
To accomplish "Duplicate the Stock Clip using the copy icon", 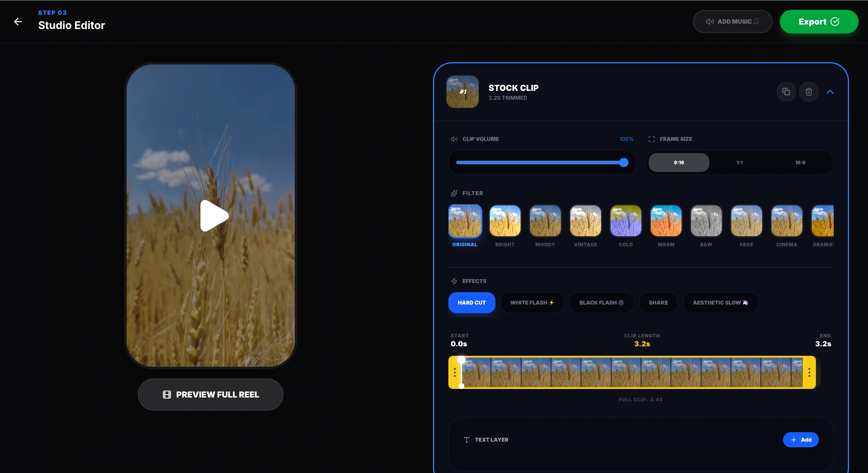I will click(x=786, y=92).
